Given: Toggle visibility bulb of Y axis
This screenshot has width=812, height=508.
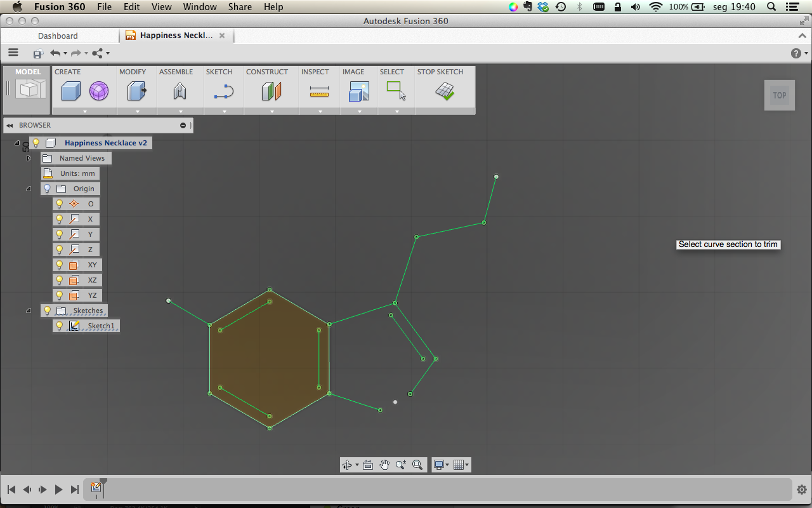Looking at the screenshot, I should (x=60, y=234).
